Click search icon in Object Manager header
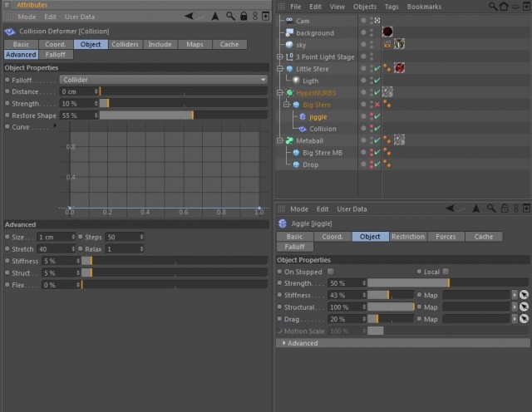This screenshot has width=532, height=412. (x=493, y=7)
